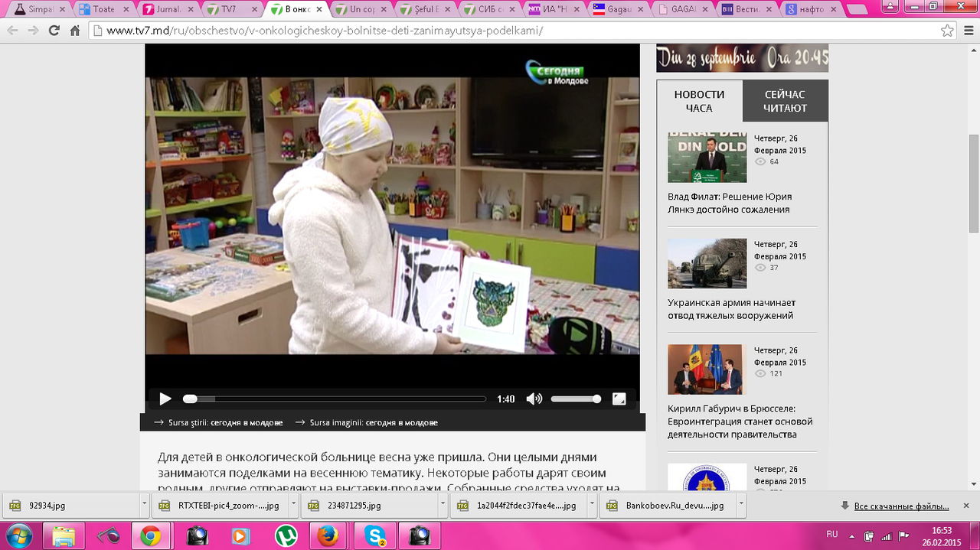This screenshot has width=980, height=550.
Task: Switch the video to fullscreen mode
Action: (619, 399)
